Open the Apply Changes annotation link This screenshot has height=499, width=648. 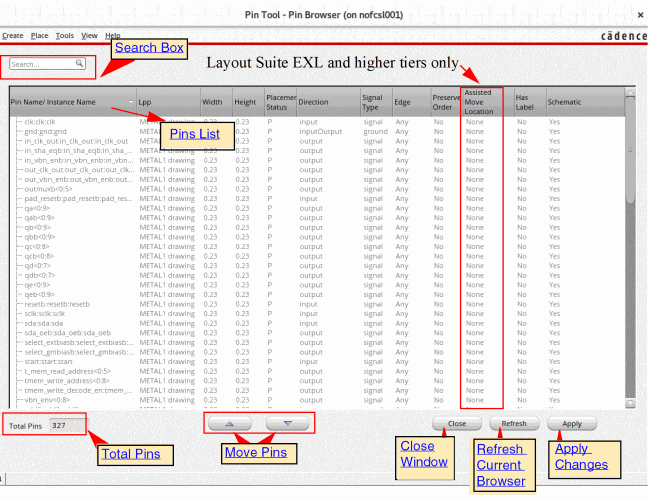tap(581, 456)
